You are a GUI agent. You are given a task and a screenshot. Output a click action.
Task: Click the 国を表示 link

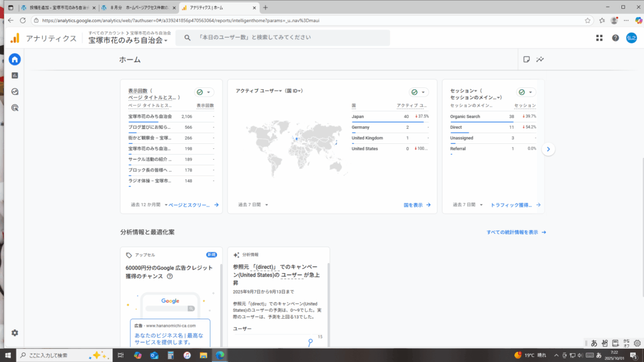pos(417,205)
